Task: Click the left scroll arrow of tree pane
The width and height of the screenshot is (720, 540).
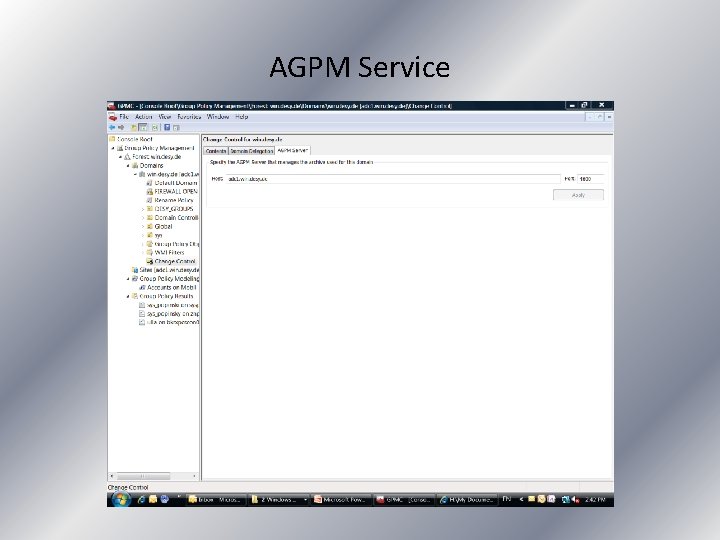Action: coord(112,476)
